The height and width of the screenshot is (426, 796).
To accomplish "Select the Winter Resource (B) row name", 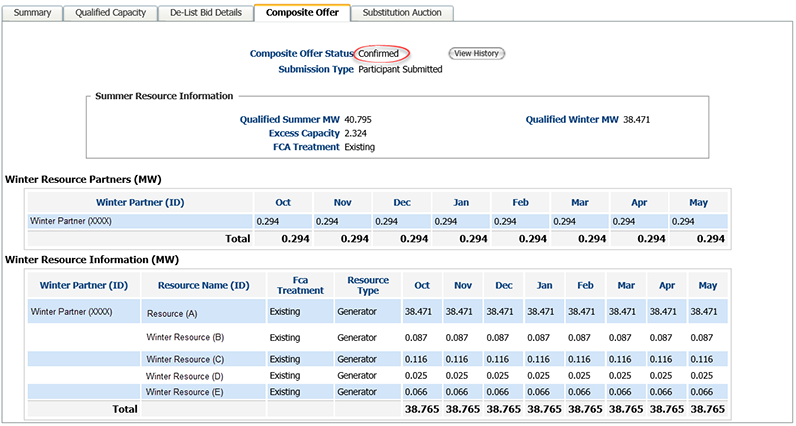I will tap(185, 337).
